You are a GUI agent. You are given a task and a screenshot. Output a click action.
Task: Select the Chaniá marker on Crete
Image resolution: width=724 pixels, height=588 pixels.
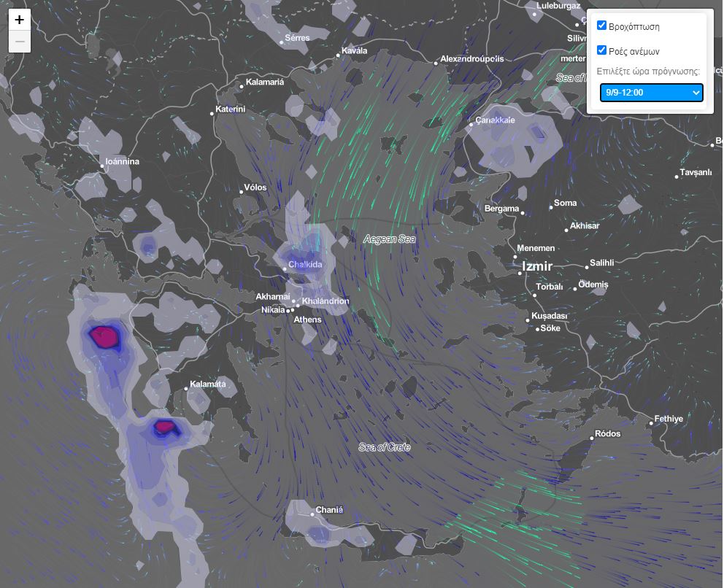point(312,515)
